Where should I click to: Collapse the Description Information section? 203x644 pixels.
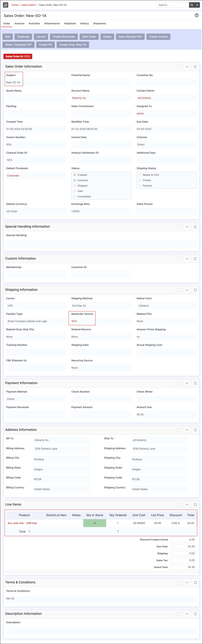[187, 614]
